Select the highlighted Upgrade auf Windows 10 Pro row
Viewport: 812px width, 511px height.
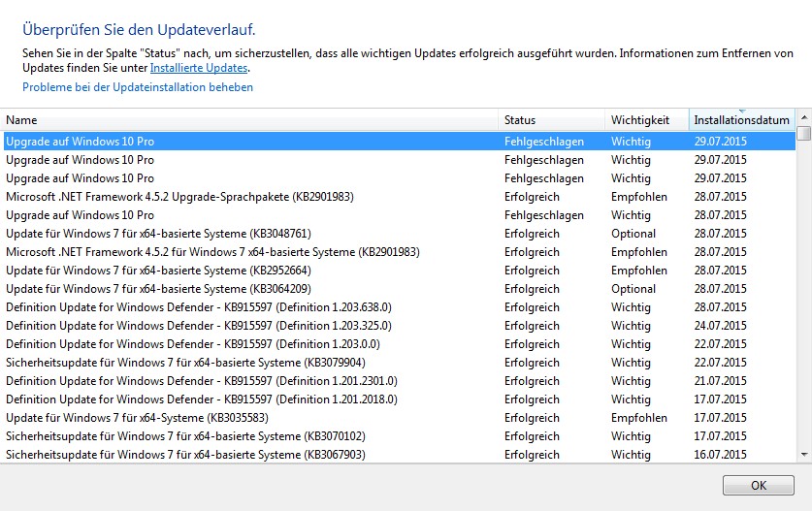click(x=400, y=142)
